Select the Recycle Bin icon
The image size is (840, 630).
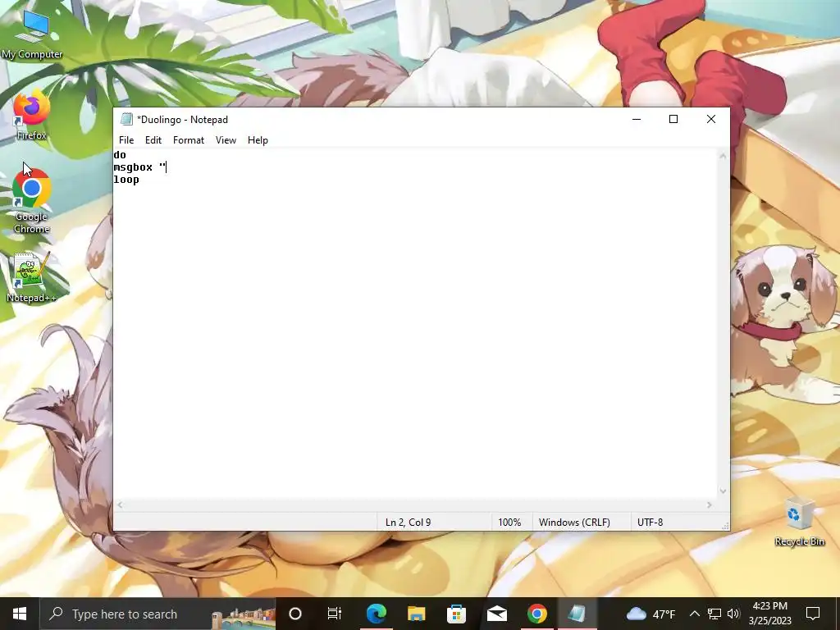(799, 521)
